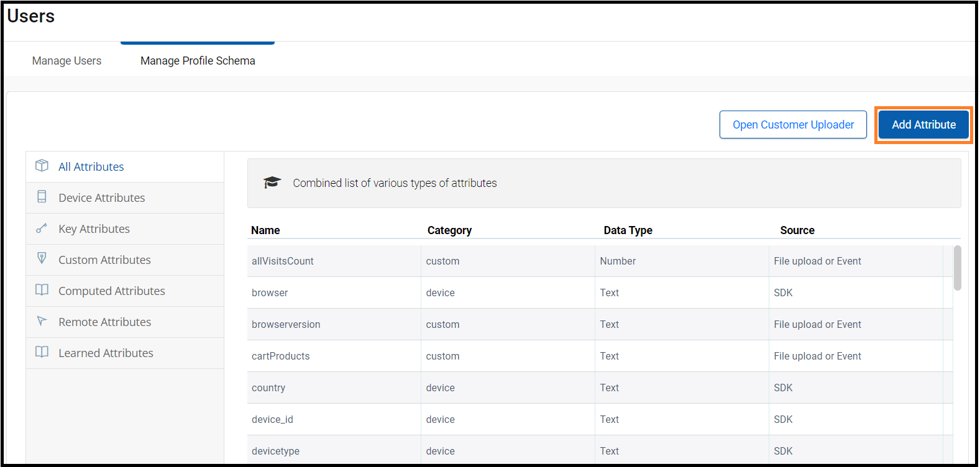The image size is (980, 467).
Task: Click the Key Attributes key icon
Action: 42,228
